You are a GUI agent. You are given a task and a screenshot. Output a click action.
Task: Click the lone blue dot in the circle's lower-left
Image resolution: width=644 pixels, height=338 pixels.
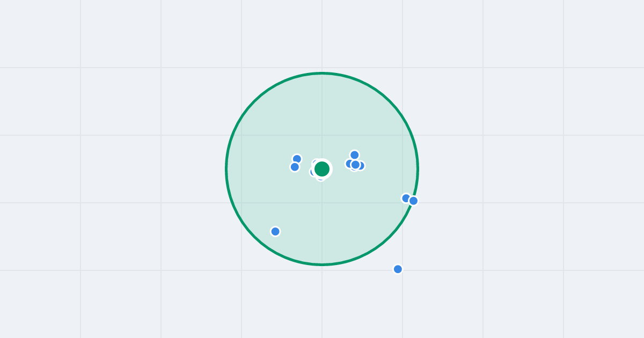[275, 231]
